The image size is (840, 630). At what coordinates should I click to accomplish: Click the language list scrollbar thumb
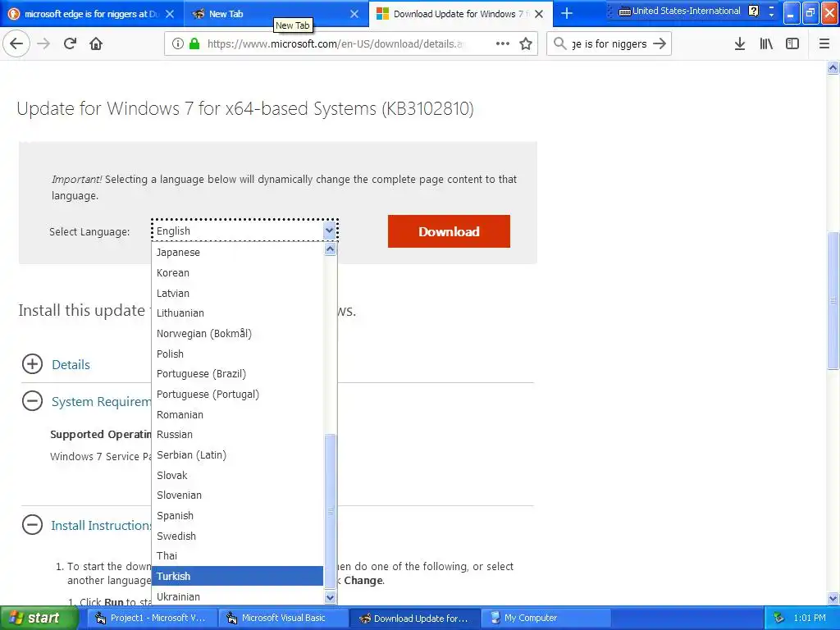[x=331, y=512]
